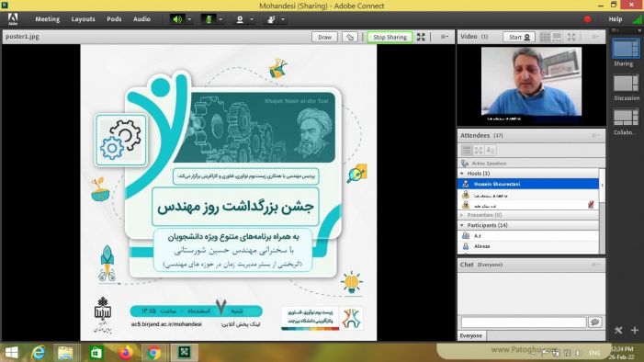The width and height of the screenshot is (644, 362).
Task: Collapse the Hosts (3) group
Action: (462, 174)
